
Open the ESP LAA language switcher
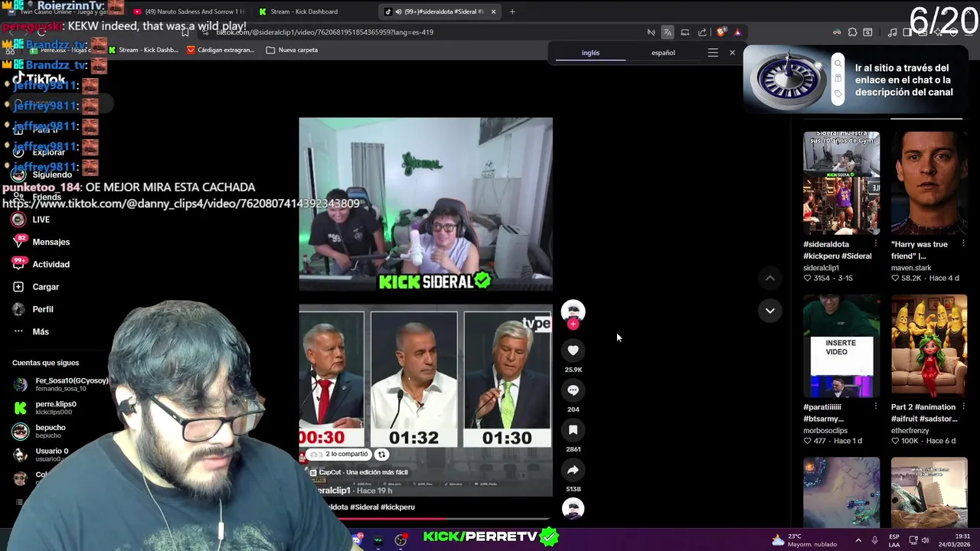point(894,540)
